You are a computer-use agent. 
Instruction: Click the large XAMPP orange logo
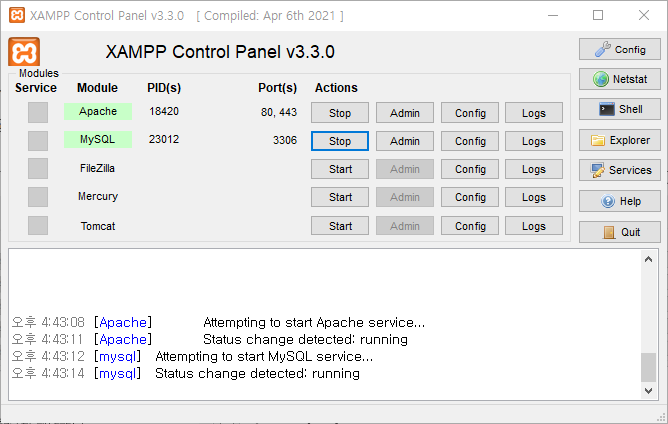pos(24,52)
